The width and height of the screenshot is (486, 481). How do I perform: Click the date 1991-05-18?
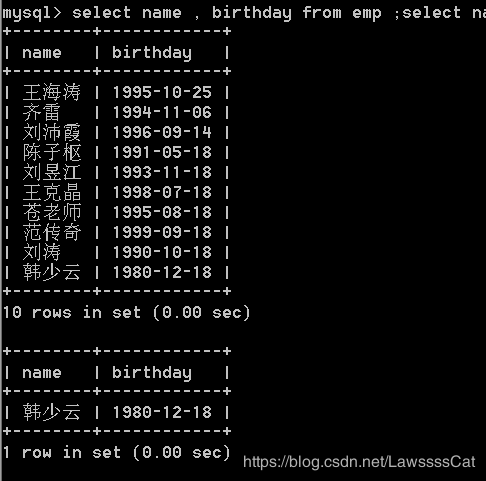click(x=162, y=152)
